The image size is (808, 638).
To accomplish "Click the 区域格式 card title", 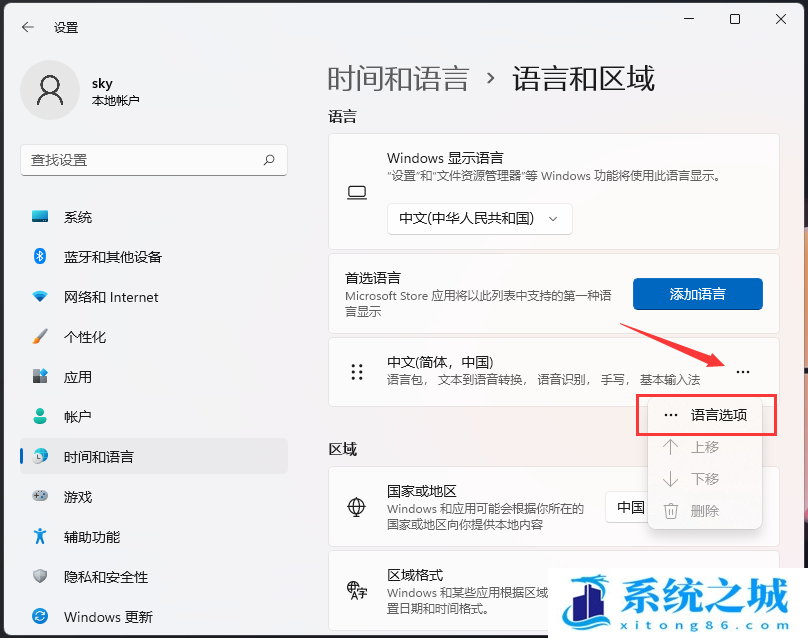I will (x=415, y=575).
